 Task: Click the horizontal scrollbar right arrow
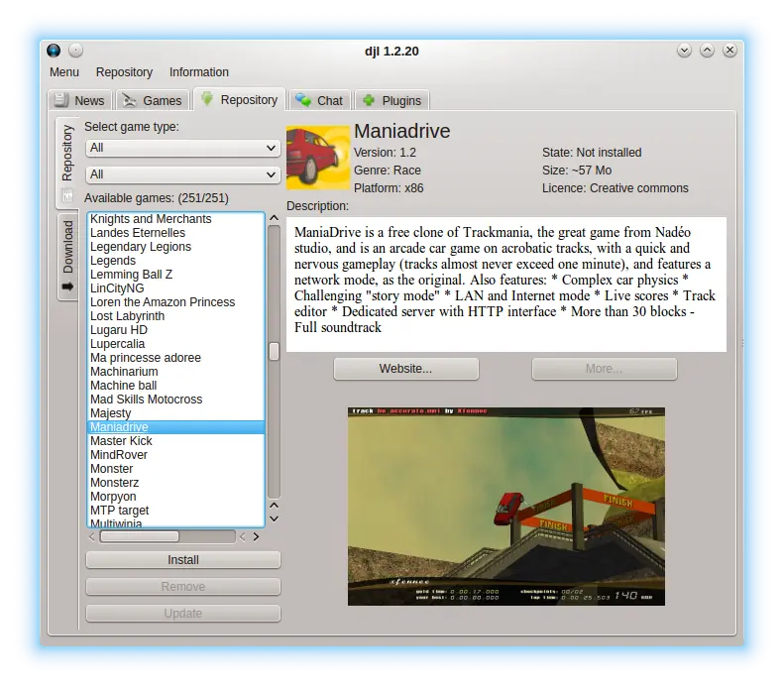(256, 537)
